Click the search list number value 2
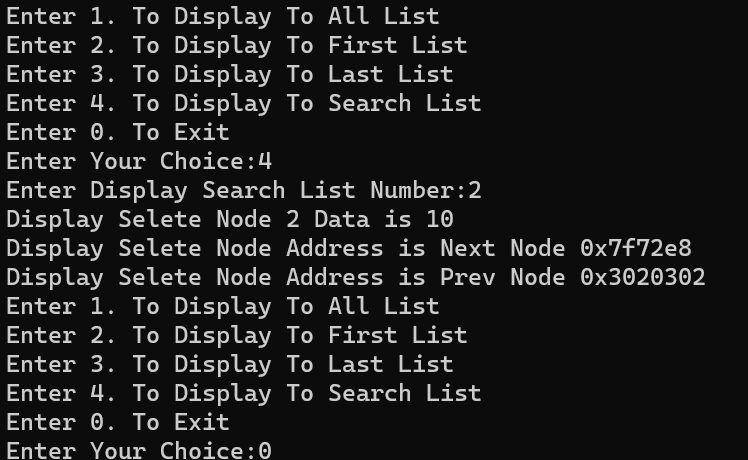This screenshot has width=748, height=460. (475, 190)
